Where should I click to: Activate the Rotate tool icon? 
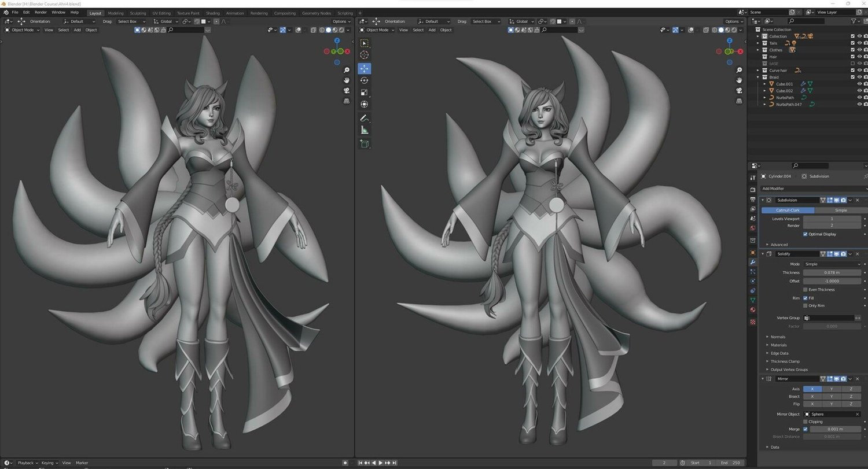coord(364,80)
